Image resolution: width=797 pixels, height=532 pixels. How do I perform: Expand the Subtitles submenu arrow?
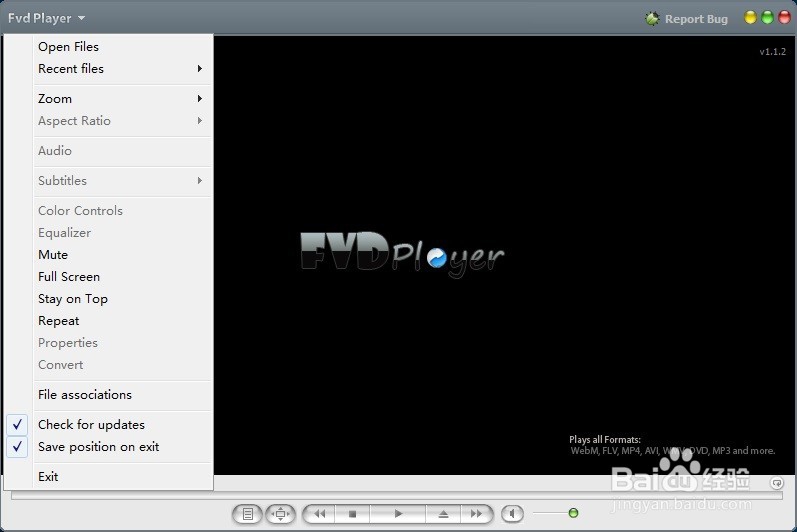click(200, 180)
